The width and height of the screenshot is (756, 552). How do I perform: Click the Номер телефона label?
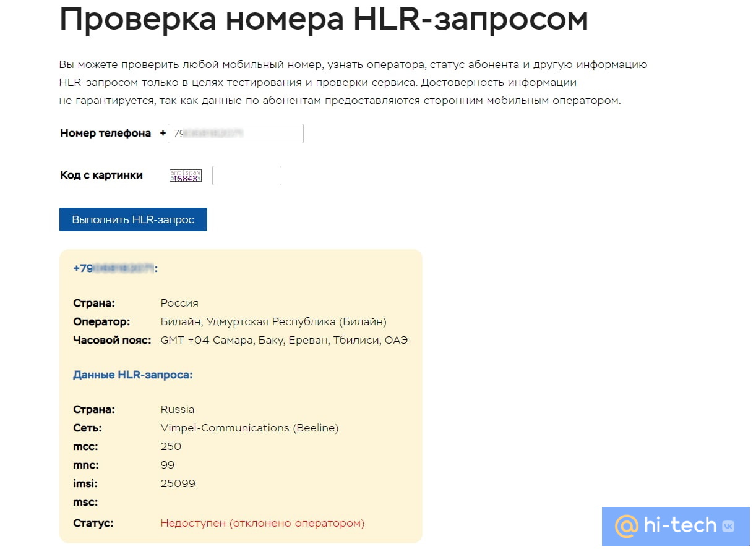pyautogui.click(x=105, y=133)
